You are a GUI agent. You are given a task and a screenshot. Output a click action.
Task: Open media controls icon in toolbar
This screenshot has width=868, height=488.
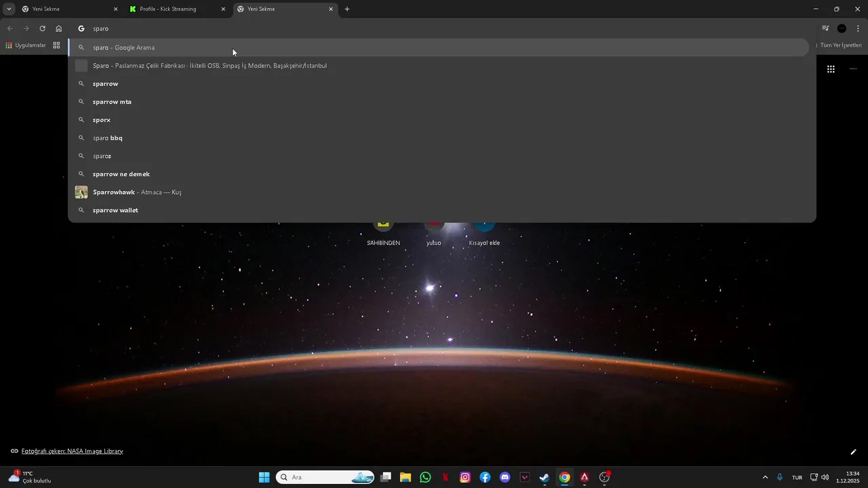pos(825,28)
